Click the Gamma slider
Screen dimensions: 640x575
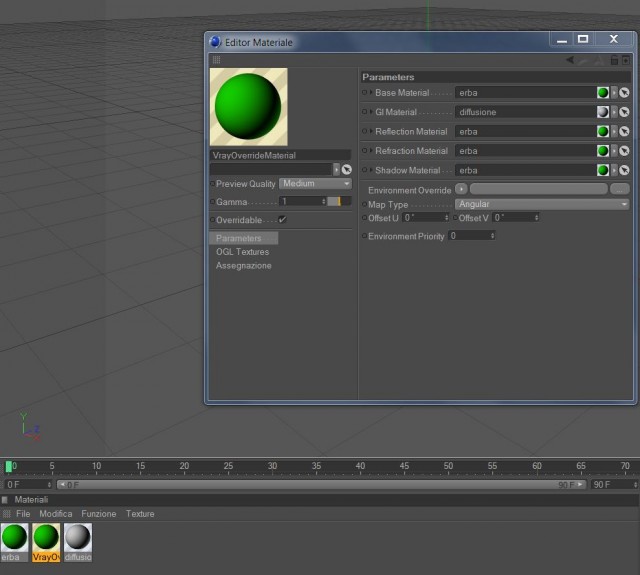339,201
